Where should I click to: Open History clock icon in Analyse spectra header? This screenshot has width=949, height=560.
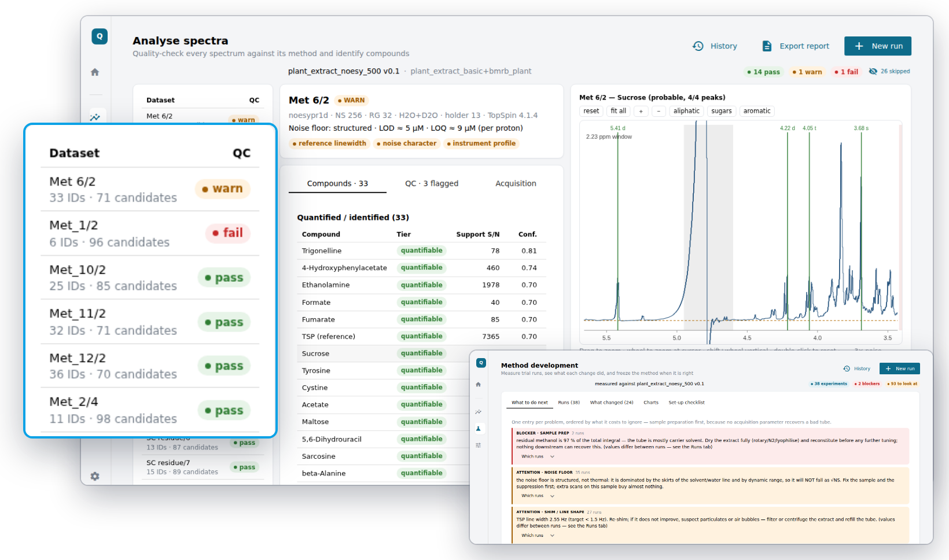click(698, 46)
